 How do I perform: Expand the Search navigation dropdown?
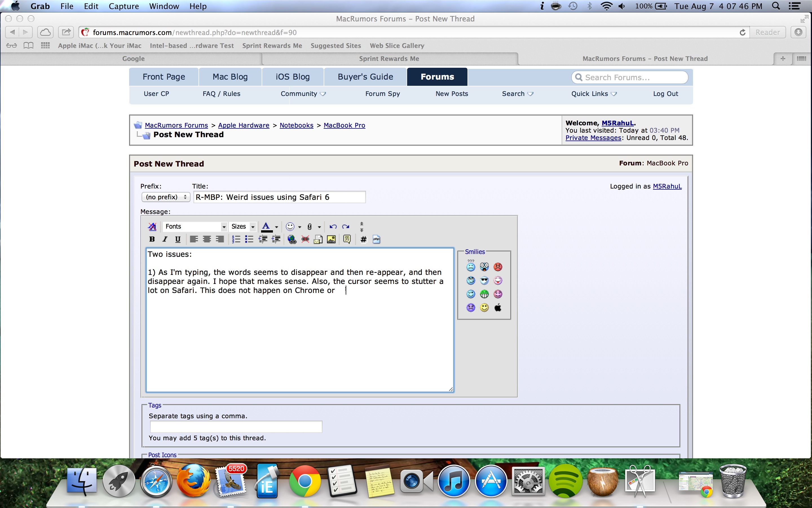tap(517, 94)
